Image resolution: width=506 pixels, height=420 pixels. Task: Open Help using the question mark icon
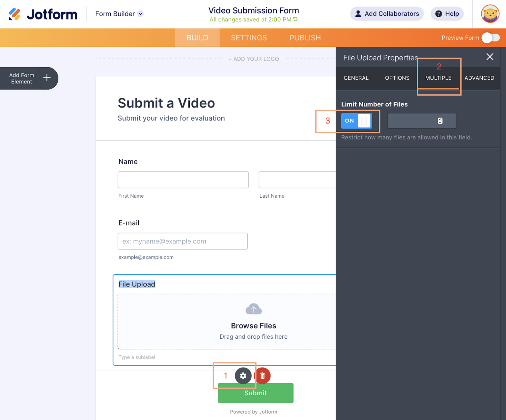(x=438, y=14)
